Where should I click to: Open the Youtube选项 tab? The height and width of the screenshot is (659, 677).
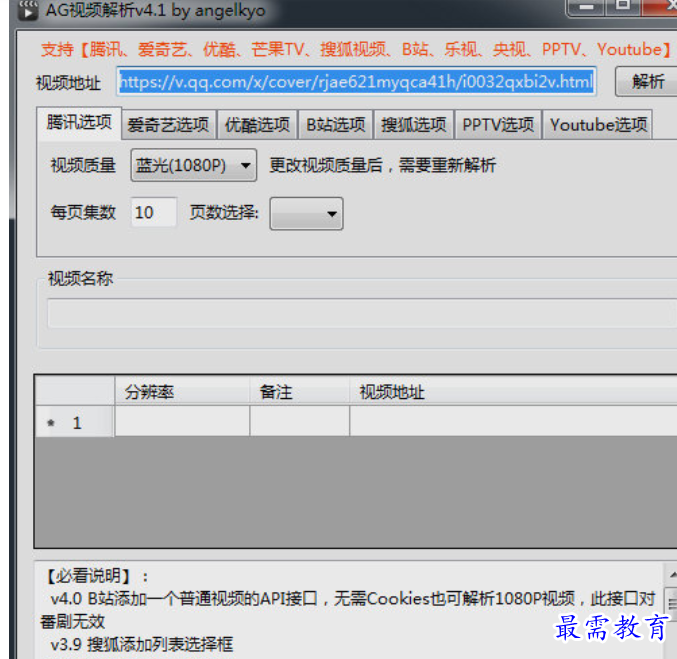pyautogui.click(x=598, y=125)
